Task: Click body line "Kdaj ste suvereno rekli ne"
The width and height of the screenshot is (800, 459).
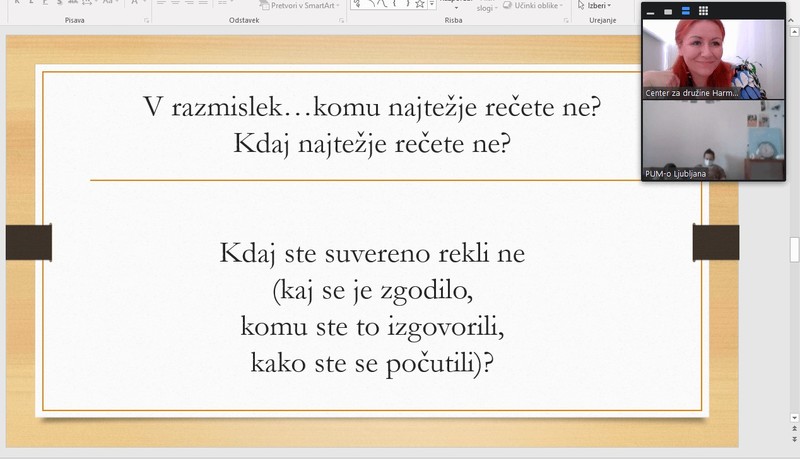Action: pos(372,253)
